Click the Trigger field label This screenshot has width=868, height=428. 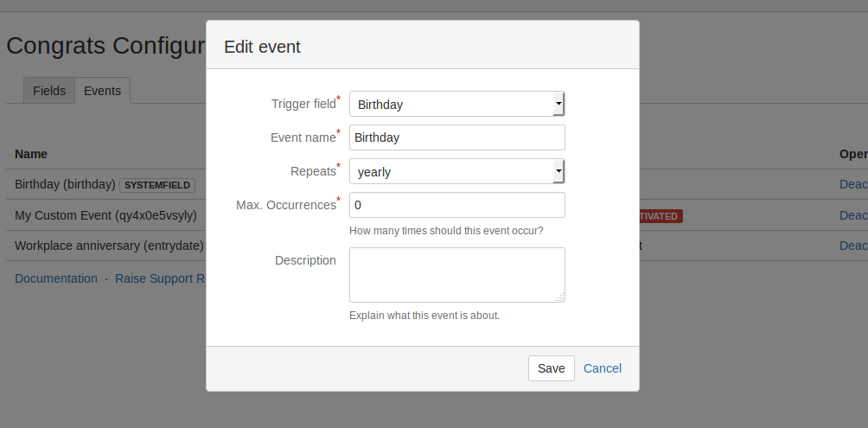click(303, 104)
